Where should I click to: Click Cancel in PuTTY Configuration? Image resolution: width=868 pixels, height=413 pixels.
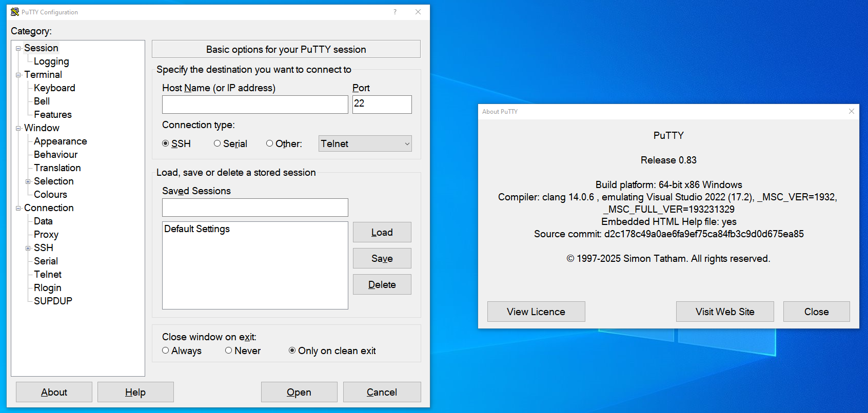tap(382, 392)
